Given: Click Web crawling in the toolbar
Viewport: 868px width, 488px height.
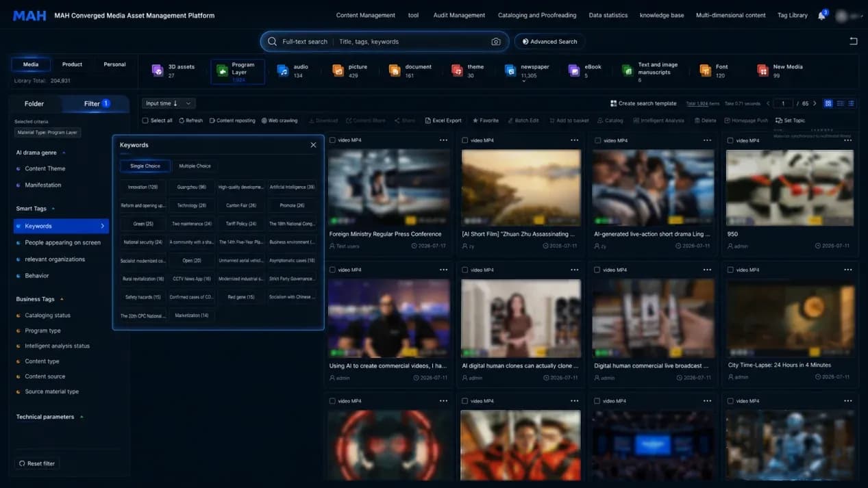Looking at the screenshot, I should coord(280,120).
